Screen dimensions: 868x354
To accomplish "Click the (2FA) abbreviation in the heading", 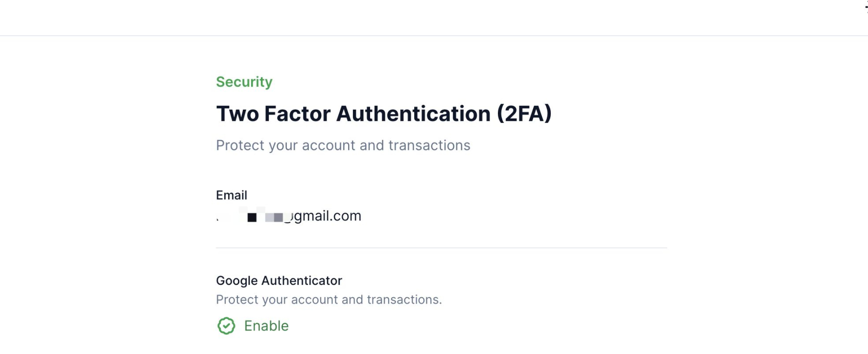I will coord(524,114).
